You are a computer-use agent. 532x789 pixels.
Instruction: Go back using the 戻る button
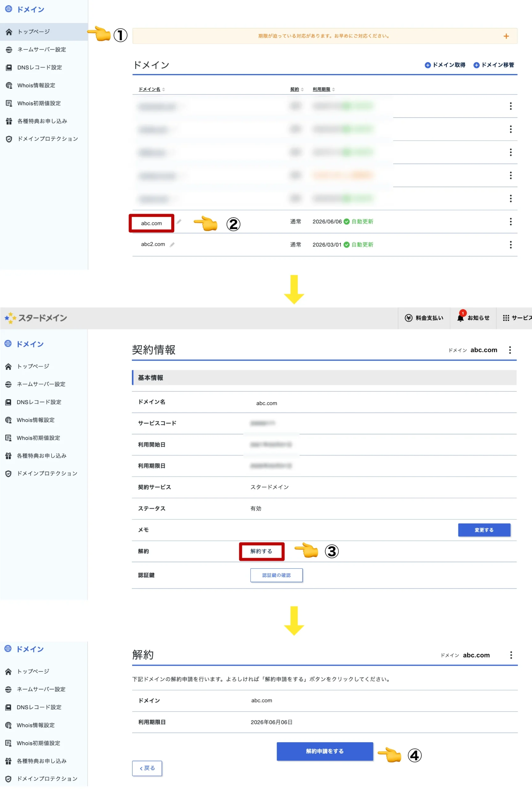click(147, 768)
